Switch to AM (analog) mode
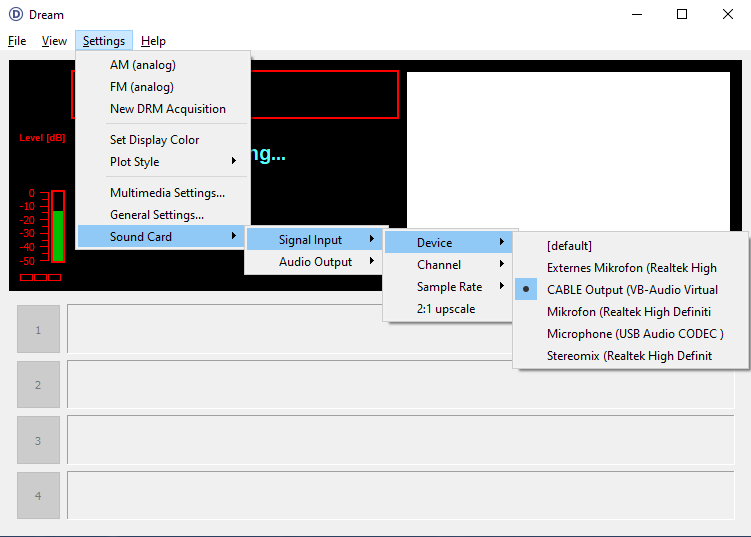Viewport: 751px width, 537px height. (x=142, y=65)
